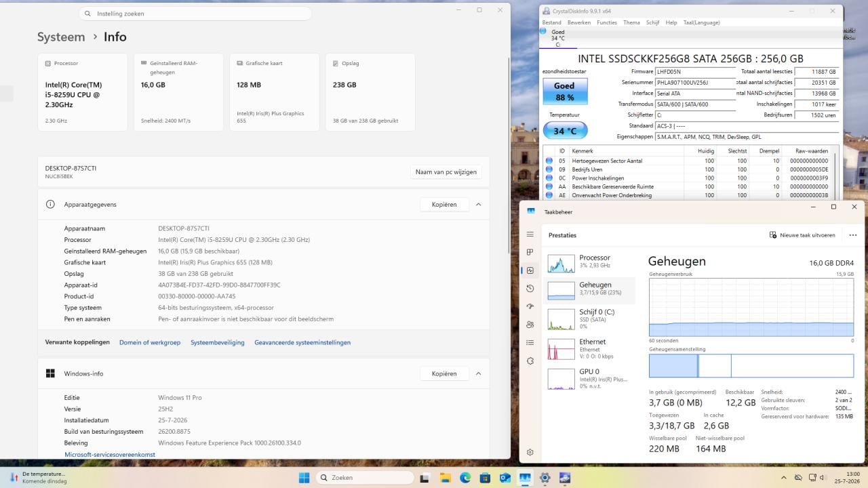Image resolution: width=868 pixels, height=488 pixels.
Task: Open the Processes page icon in Taakbeheer
Action: 530,252
